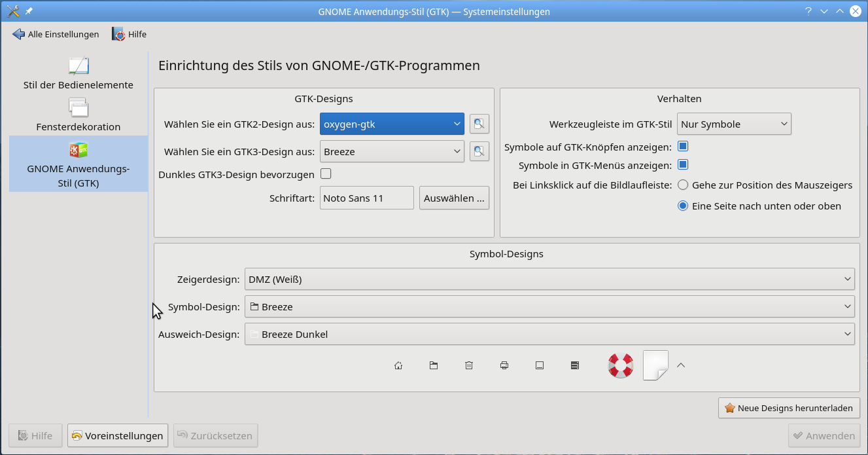
Task: Click the folder icon in the symbol preview
Action: (434, 365)
